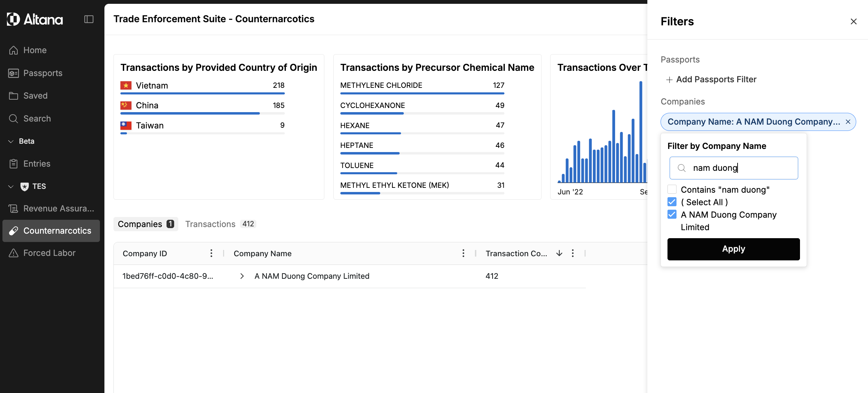
Task: Select the China country row
Action: tap(203, 108)
